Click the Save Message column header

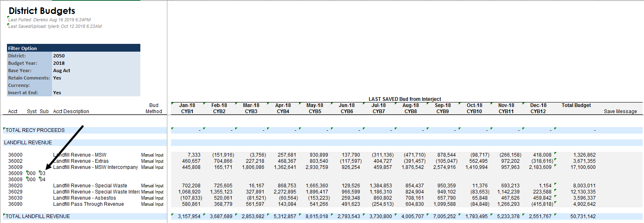620,111
